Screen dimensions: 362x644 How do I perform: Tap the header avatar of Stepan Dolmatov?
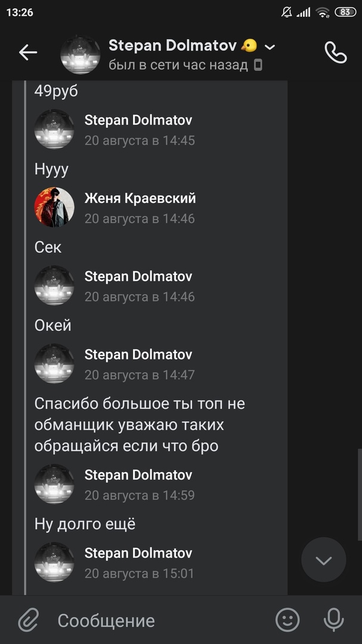tap(80, 55)
